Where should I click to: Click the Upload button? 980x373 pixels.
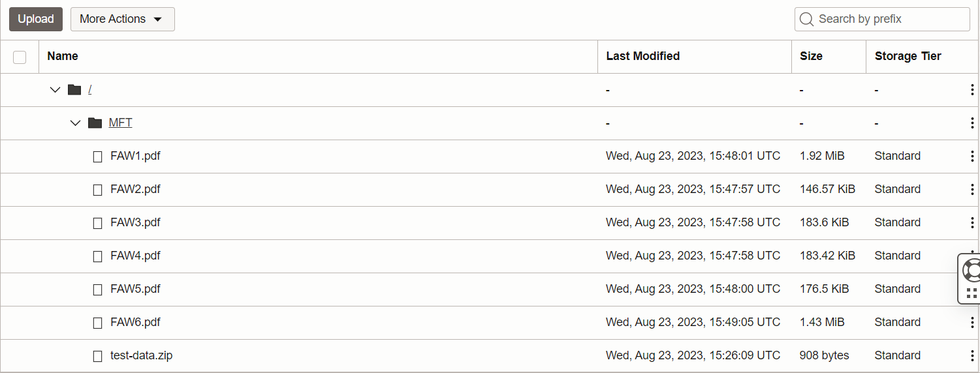tap(36, 20)
